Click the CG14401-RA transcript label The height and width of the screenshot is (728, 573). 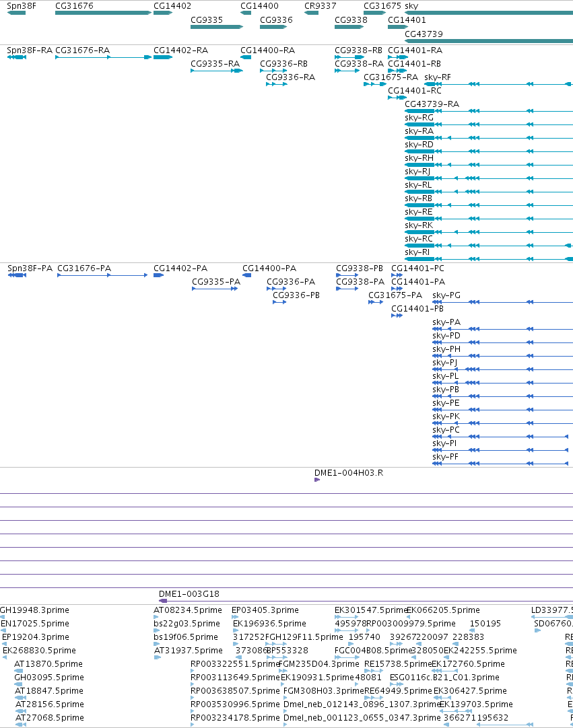tap(415, 50)
